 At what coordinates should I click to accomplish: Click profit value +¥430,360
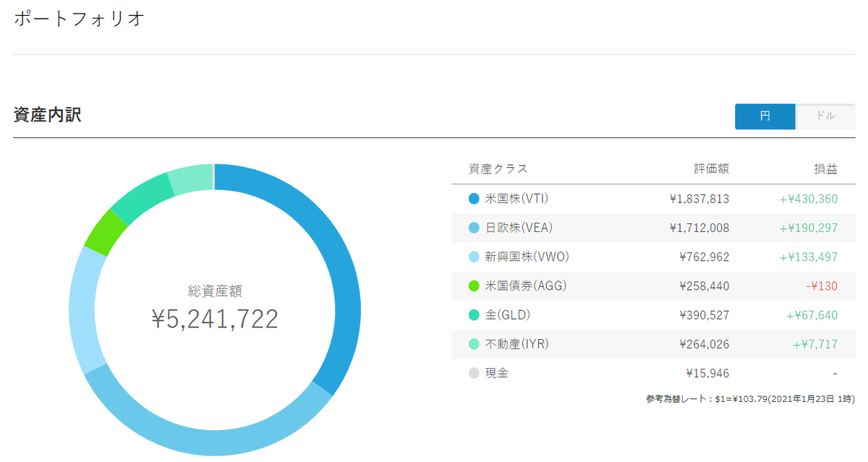click(x=808, y=199)
